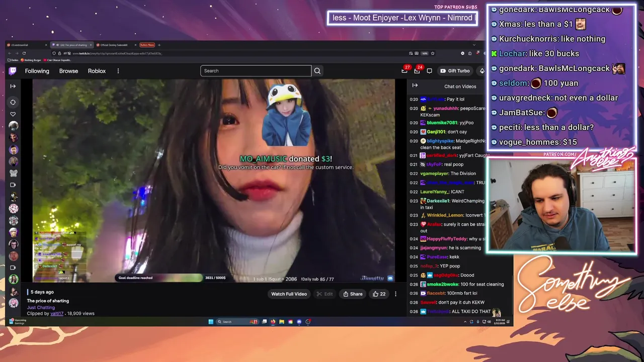644x362 pixels.
Task: Click the Windows taskbar search box
Action: 237,322
